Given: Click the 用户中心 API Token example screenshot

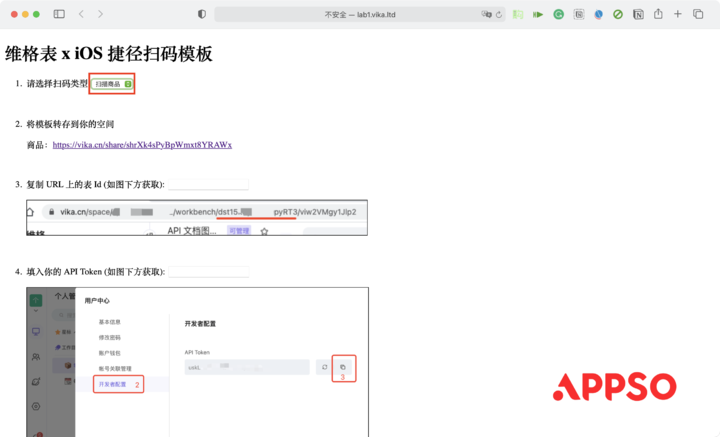Looking at the screenshot, I should point(197,362).
